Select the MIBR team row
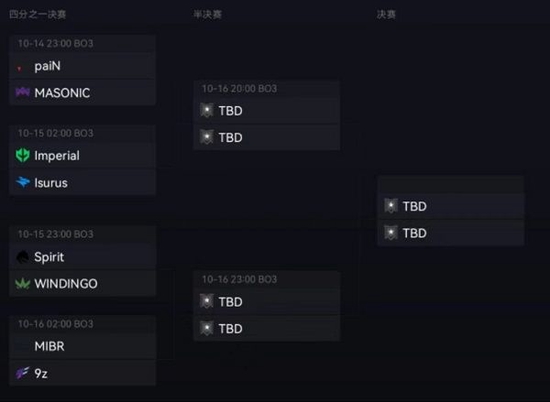The height and width of the screenshot is (402, 550). tap(83, 346)
